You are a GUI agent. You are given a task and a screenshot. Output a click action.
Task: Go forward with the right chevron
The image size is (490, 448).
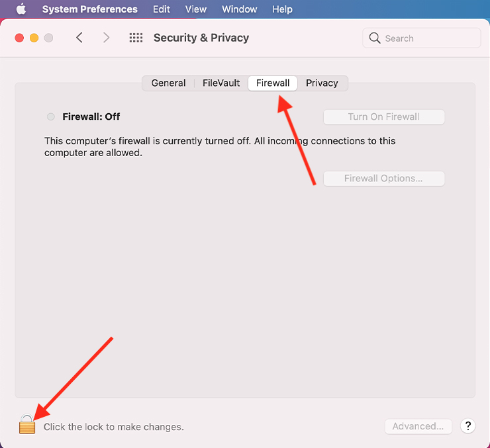[x=106, y=38]
